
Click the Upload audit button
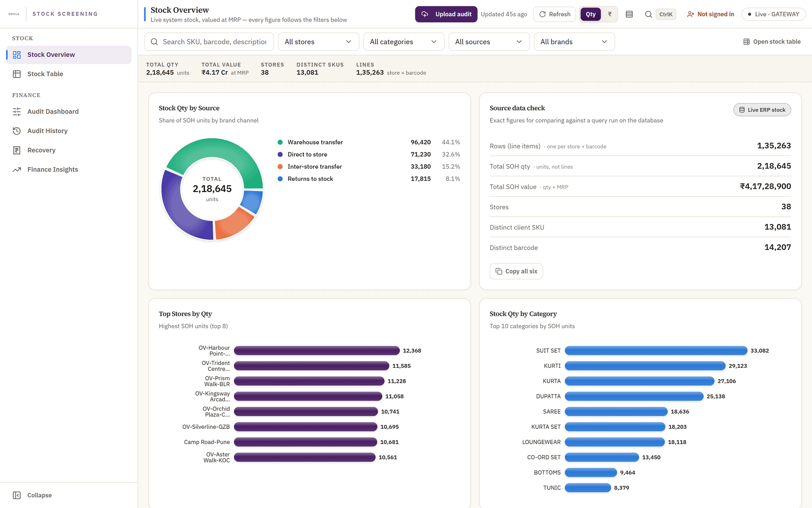click(x=446, y=14)
